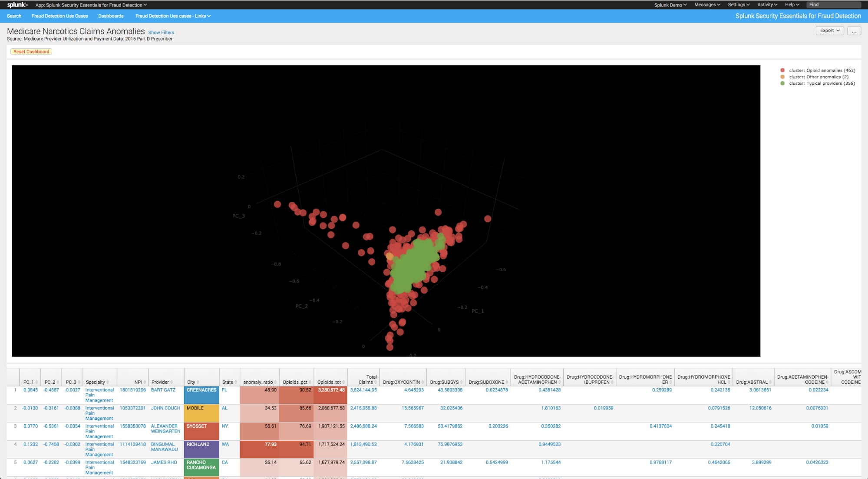The height and width of the screenshot is (479, 868).
Task: Open the App selector dropdown
Action: (x=91, y=5)
